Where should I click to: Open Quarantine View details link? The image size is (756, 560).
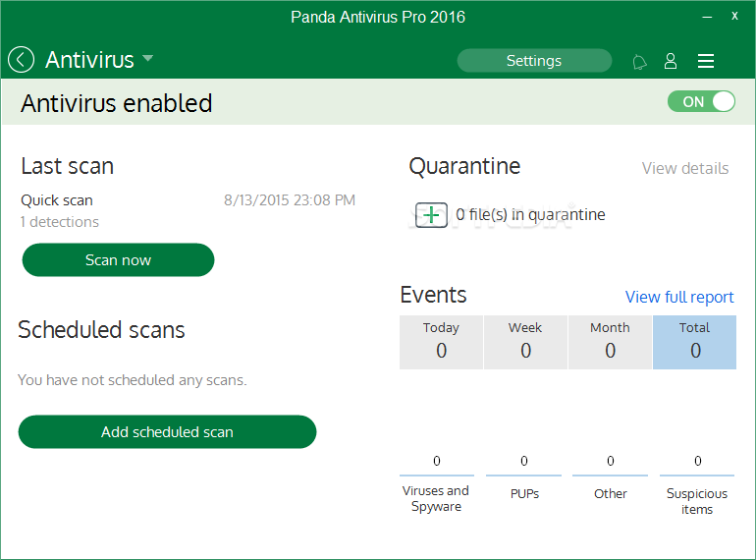tap(685, 168)
